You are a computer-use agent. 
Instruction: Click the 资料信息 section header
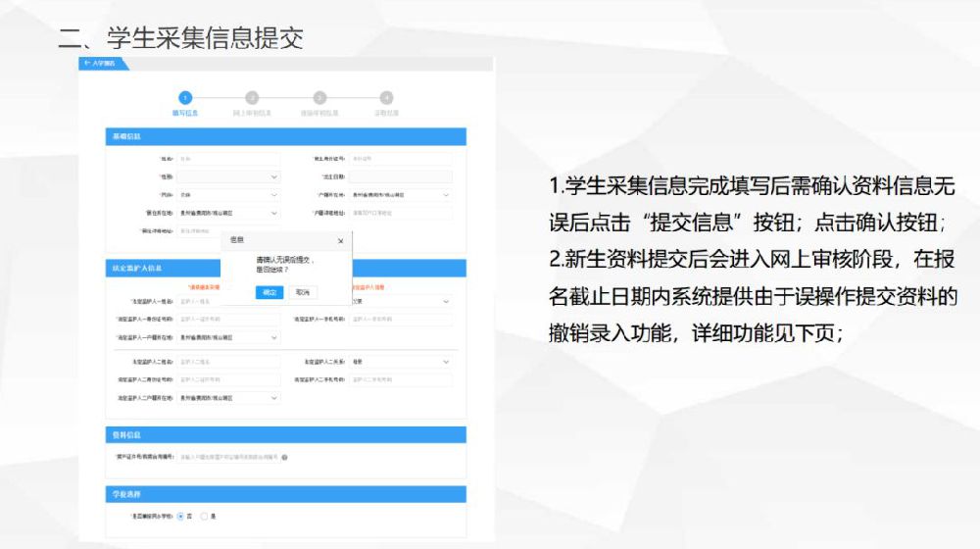[285, 434]
